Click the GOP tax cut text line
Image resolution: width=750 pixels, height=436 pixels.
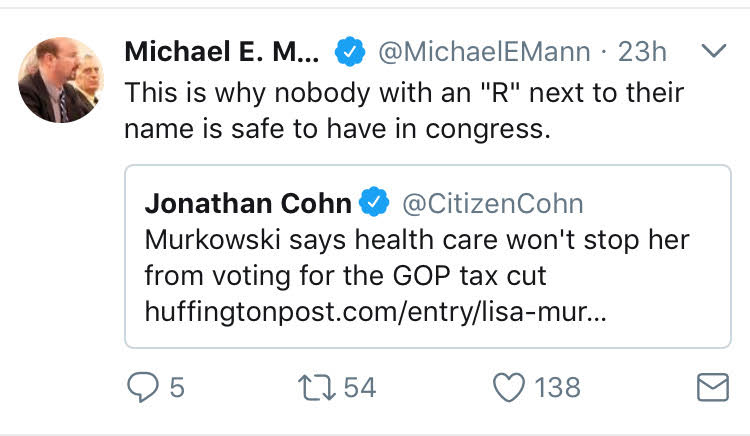(x=345, y=276)
